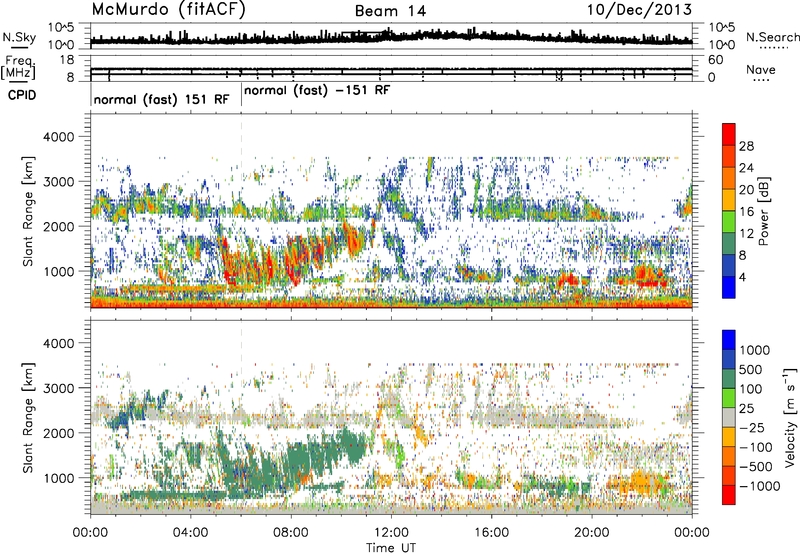The image size is (800, 554).
Task: Click the '20:00' time axis label
Action: (x=592, y=533)
